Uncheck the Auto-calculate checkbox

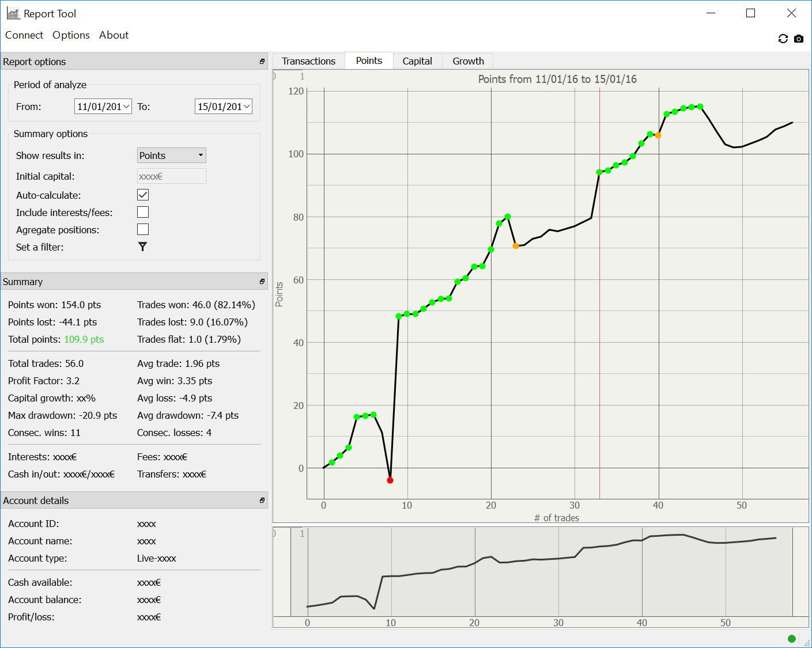143,195
